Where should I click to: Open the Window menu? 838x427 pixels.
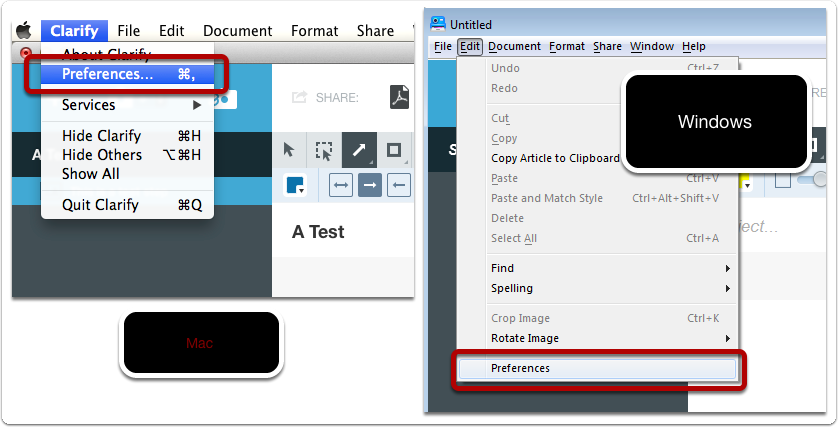tap(651, 46)
